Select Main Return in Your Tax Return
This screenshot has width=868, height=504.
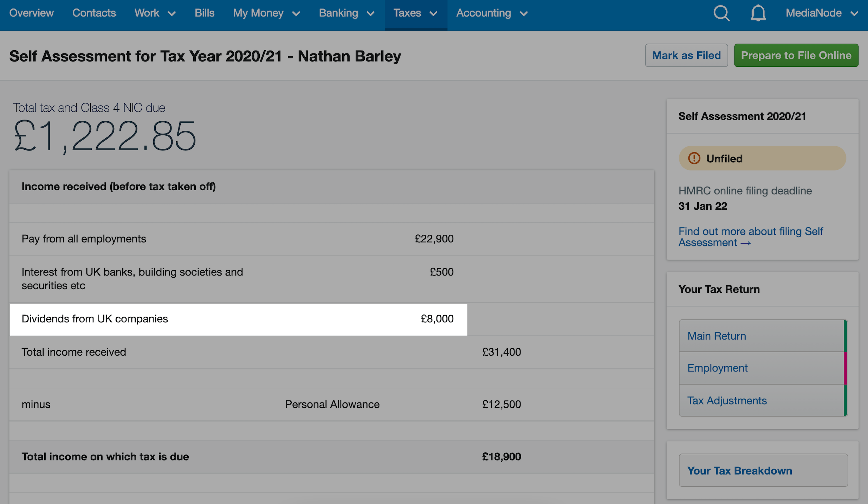[717, 336]
